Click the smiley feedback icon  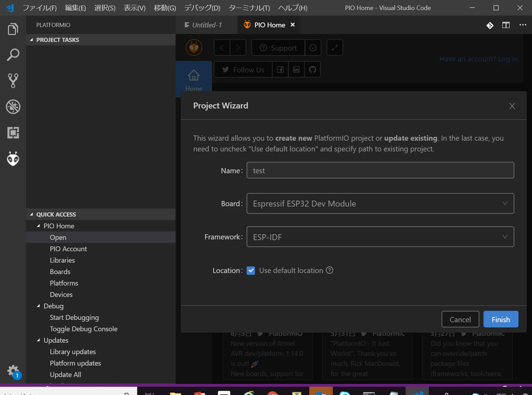point(313,47)
